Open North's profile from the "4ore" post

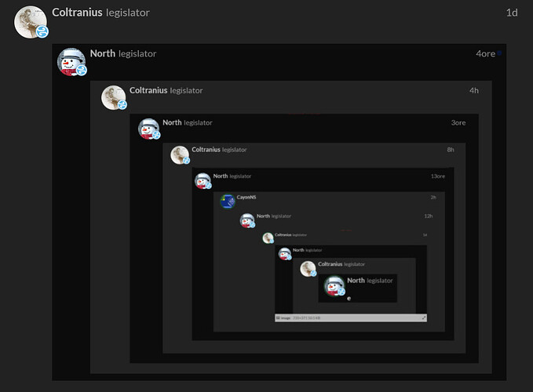coord(103,53)
